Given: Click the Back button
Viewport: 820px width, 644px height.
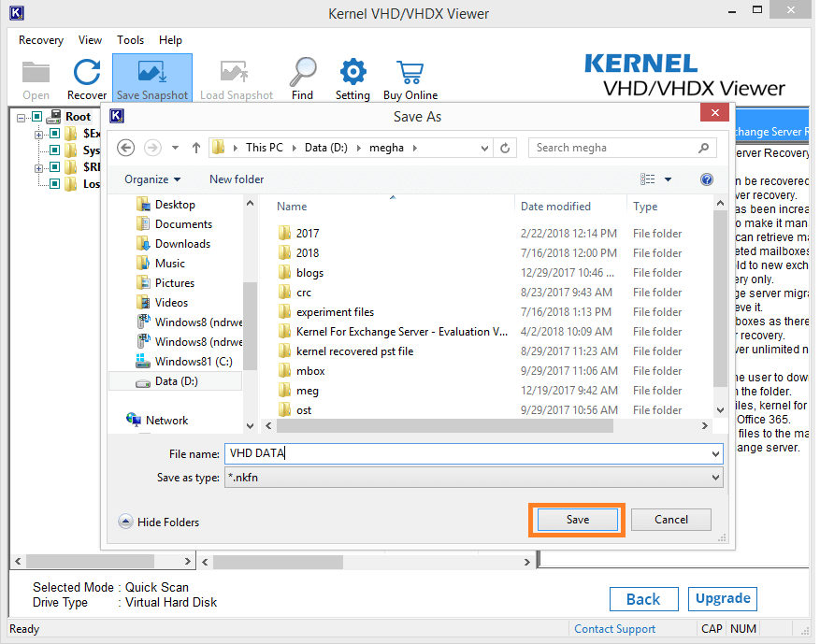Looking at the screenshot, I should point(644,599).
